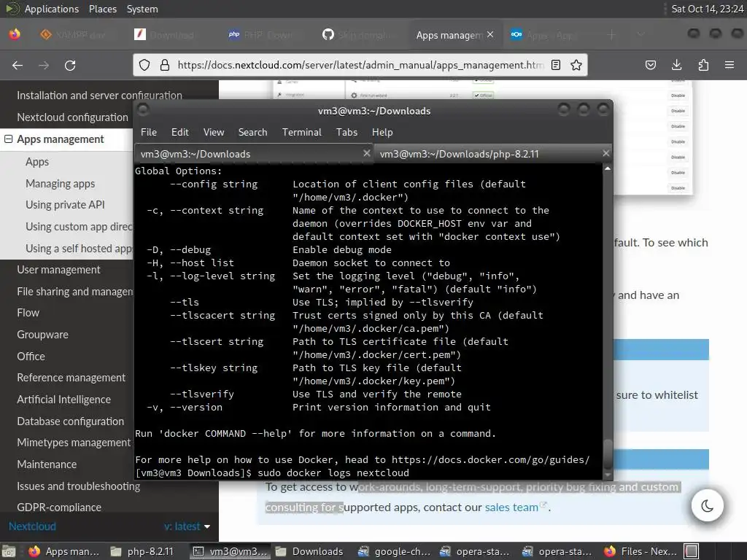The image size is (747, 560).
Task: Switch to the php-8.2.11 terminal tab
Action: tap(492, 154)
